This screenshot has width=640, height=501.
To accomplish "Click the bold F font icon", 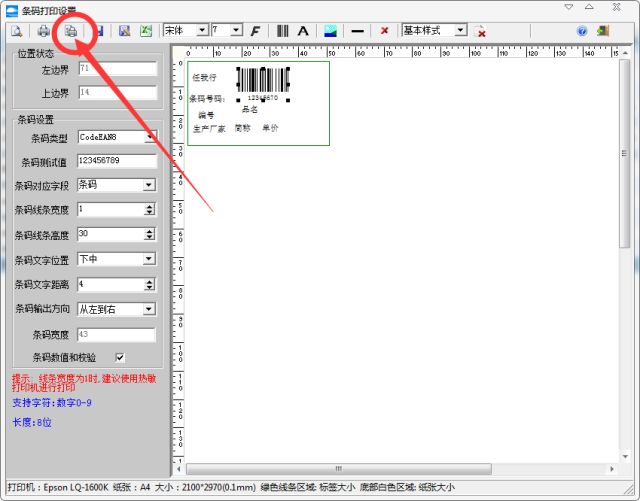I will (x=255, y=31).
